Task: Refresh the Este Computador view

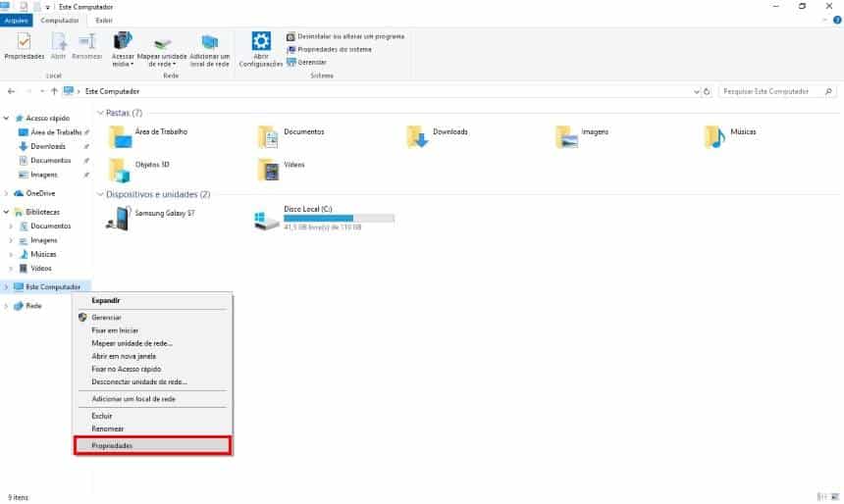Action: click(707, 91)
